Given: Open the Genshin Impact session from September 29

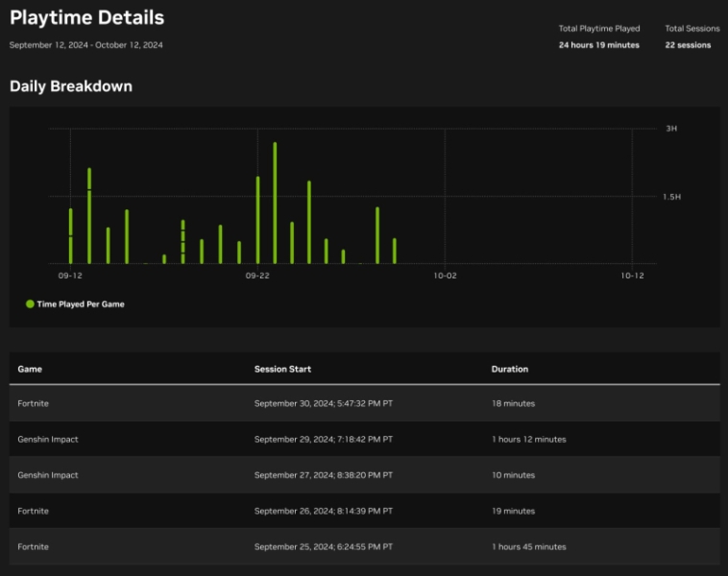Looking at the screenshot, I should click(48, 440).
